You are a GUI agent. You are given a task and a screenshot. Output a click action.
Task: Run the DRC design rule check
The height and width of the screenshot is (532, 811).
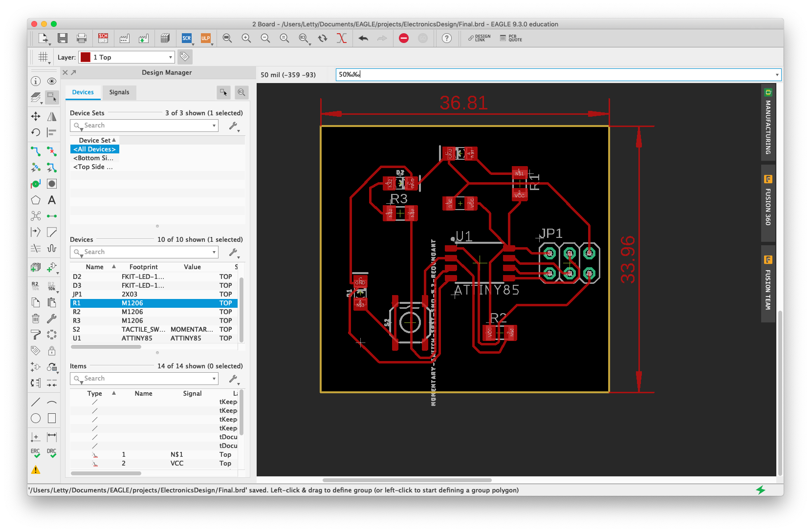pyautogui.click(x=51, y=453)
